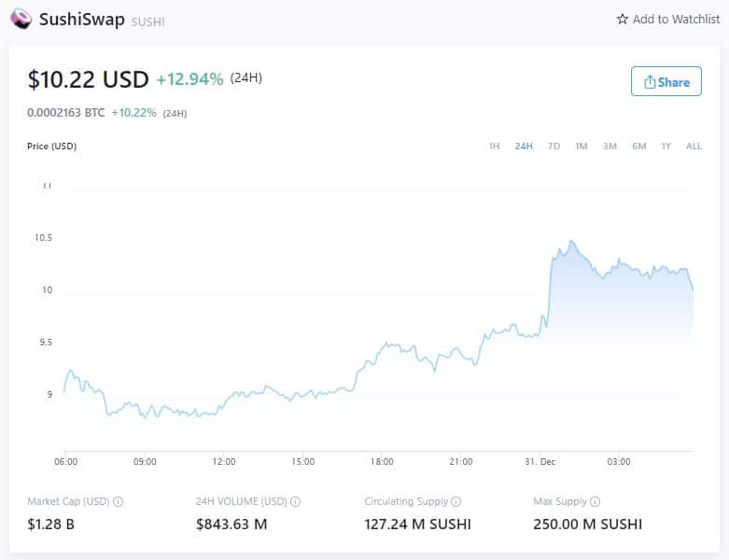Select the 1M chart range

point(582,146)
